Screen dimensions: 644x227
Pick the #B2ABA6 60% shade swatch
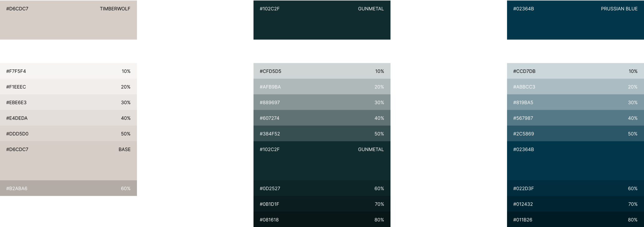pyautogui.click(x=68, y=188)
